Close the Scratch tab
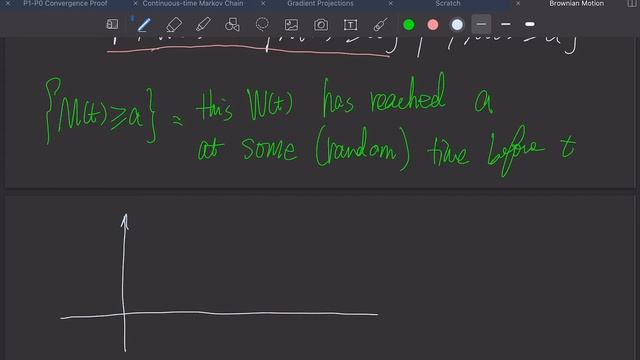Image resolution: width=640 pixels, height=360 pixels. click(x=391, y=3)
